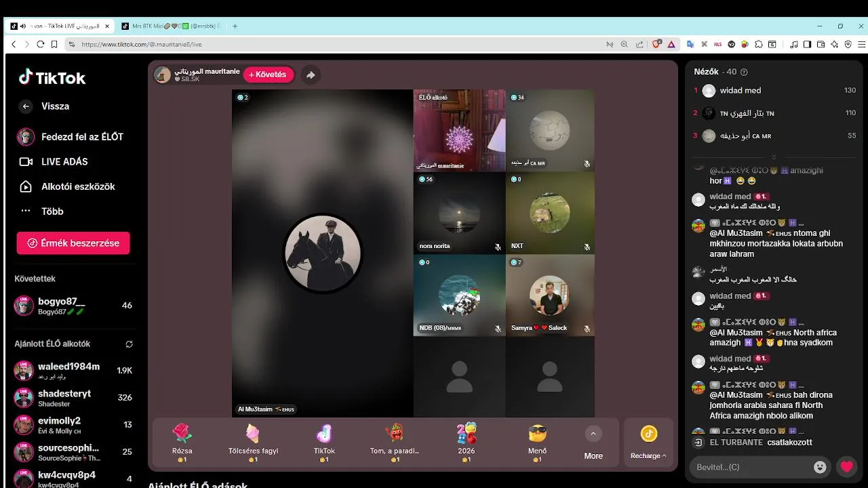
Task: Select Samyra Saleck guest tile
Action: pos(550,295)
